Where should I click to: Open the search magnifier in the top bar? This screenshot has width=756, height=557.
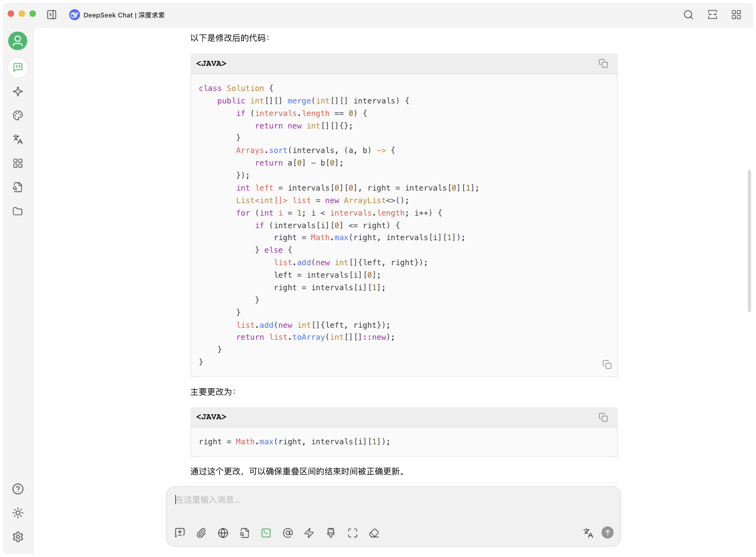pos(689,15)
